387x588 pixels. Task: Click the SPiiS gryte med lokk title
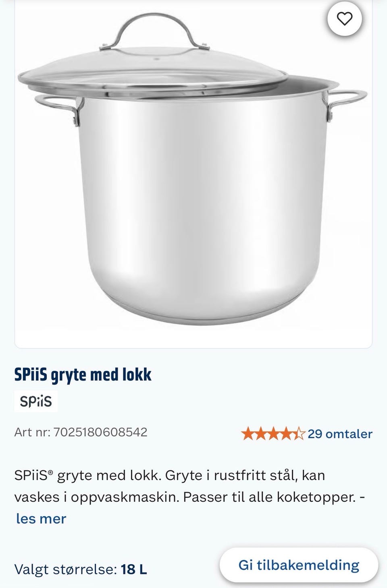[x=83, y=375]
